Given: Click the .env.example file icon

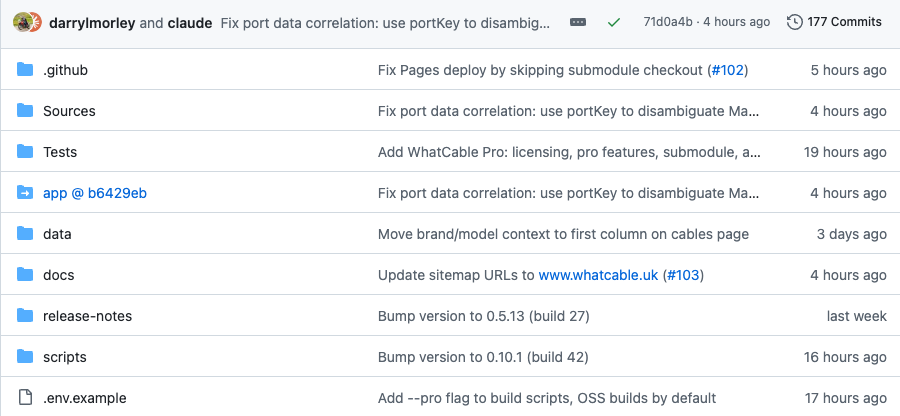Looking at the screenshot, I should pyautogui.click(x=25, y=398).
